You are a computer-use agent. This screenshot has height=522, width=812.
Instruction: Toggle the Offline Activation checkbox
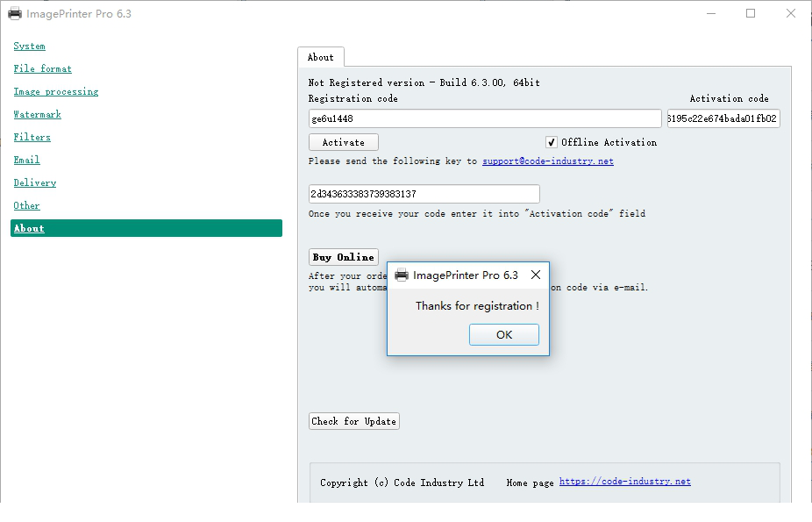pyautogui.click(x=551, y=142)
